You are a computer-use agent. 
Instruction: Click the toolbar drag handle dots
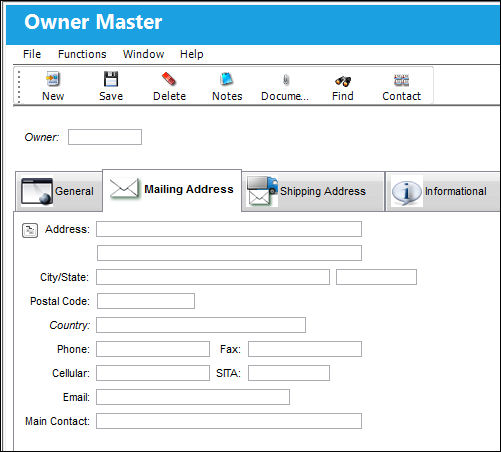pos(19,87)
